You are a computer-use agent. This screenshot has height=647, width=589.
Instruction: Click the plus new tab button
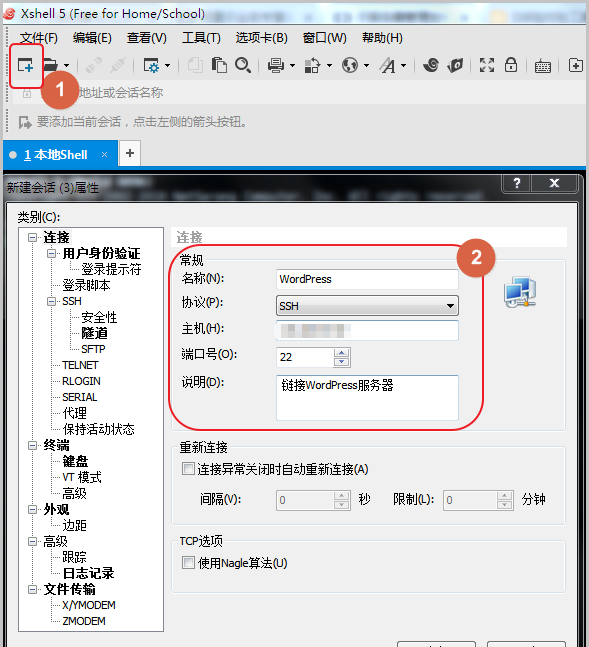(130, 153)
